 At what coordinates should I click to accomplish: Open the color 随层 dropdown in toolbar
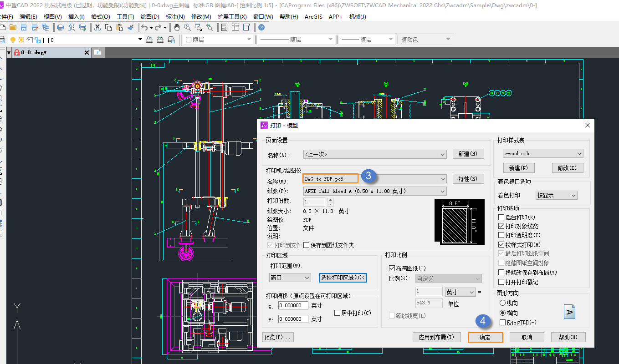point(218,40)
